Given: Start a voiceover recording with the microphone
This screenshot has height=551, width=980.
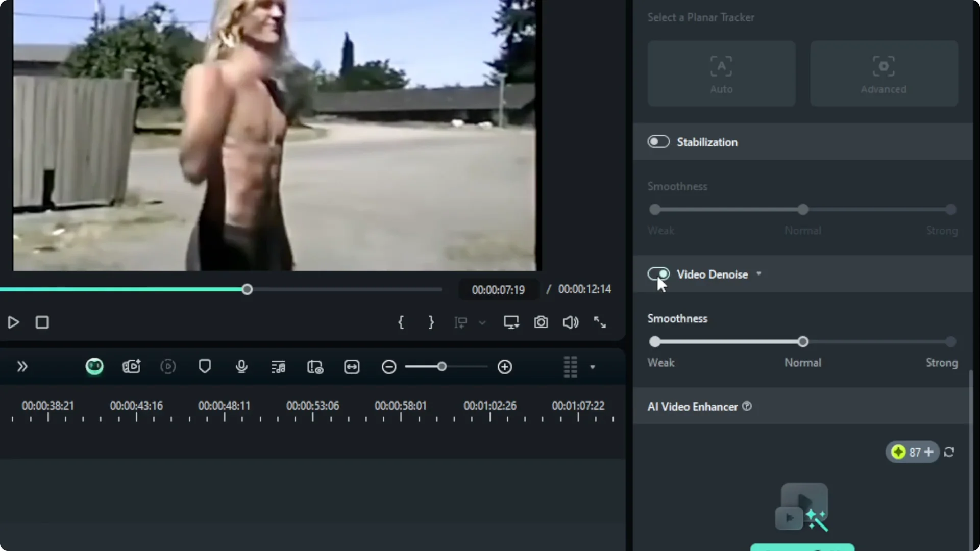Looking at the screenshot, I should pos(241,366).
